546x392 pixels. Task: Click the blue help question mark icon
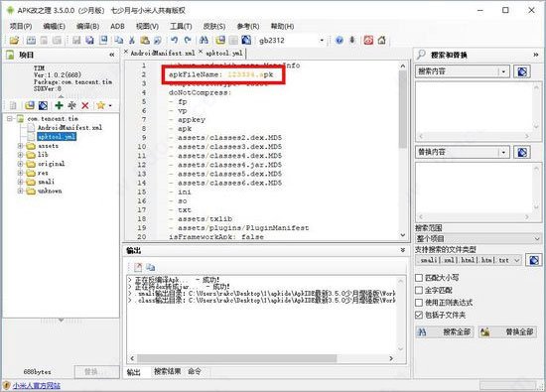(339, 41)
